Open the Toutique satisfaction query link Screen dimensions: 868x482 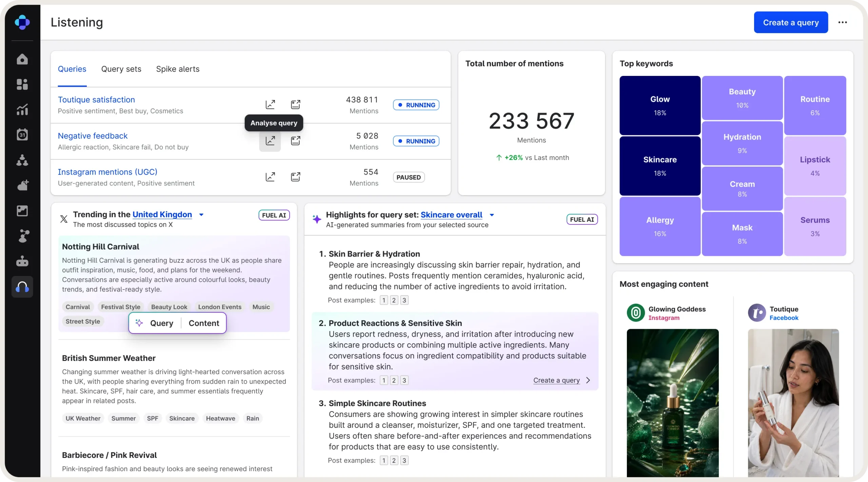pyautogui.click(x=96, y=100)
